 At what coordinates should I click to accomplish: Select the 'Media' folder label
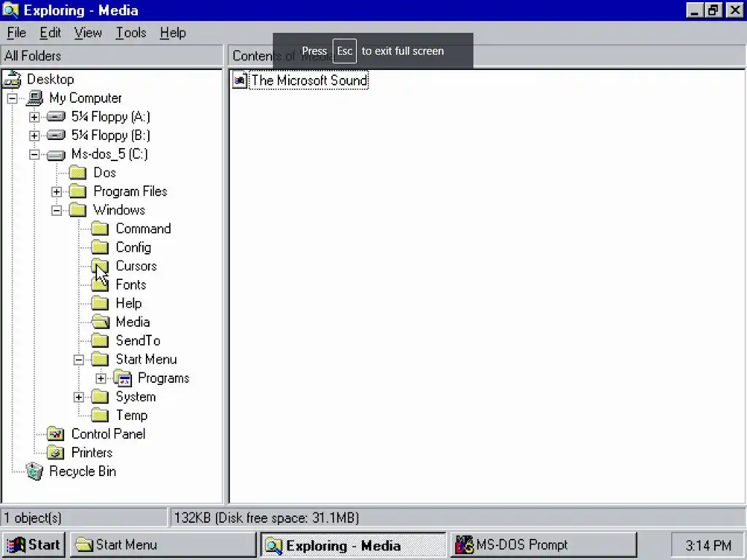[x=133, y=322]
